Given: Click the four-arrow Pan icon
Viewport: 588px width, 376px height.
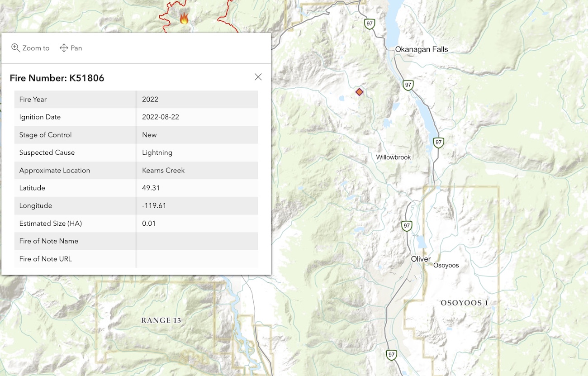Looking at the screenshot, I should coord(63,48).
